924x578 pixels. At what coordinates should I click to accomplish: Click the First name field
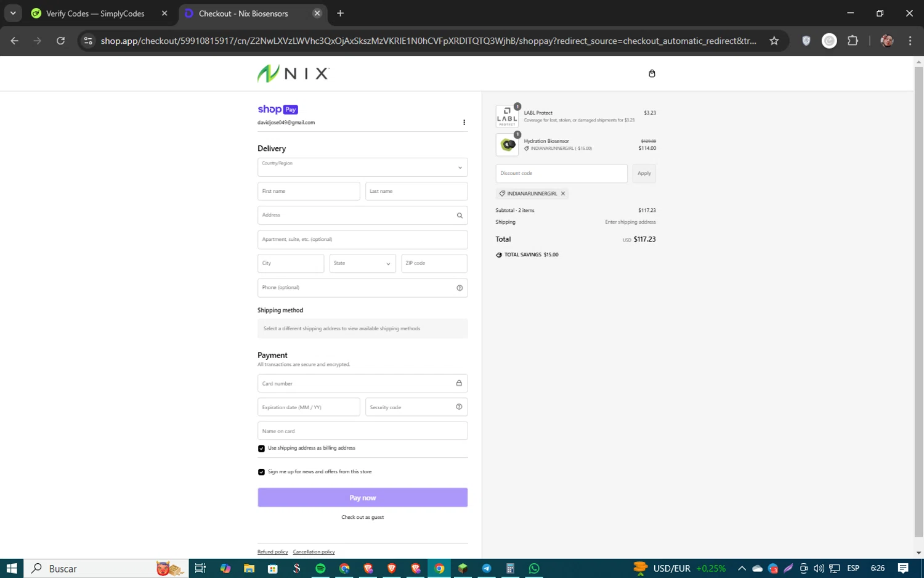click(309, 191)
